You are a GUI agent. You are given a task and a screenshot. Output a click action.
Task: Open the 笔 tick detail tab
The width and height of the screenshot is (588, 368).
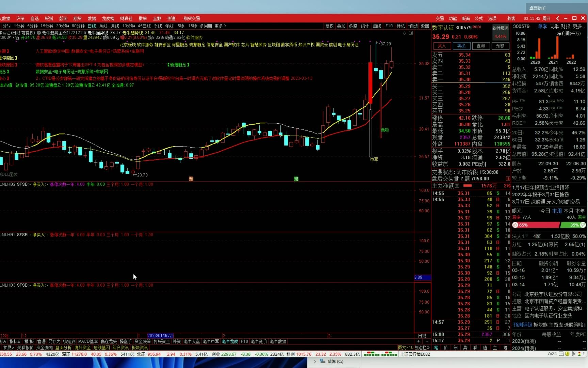pyautogui.click(x=436, y=348)
